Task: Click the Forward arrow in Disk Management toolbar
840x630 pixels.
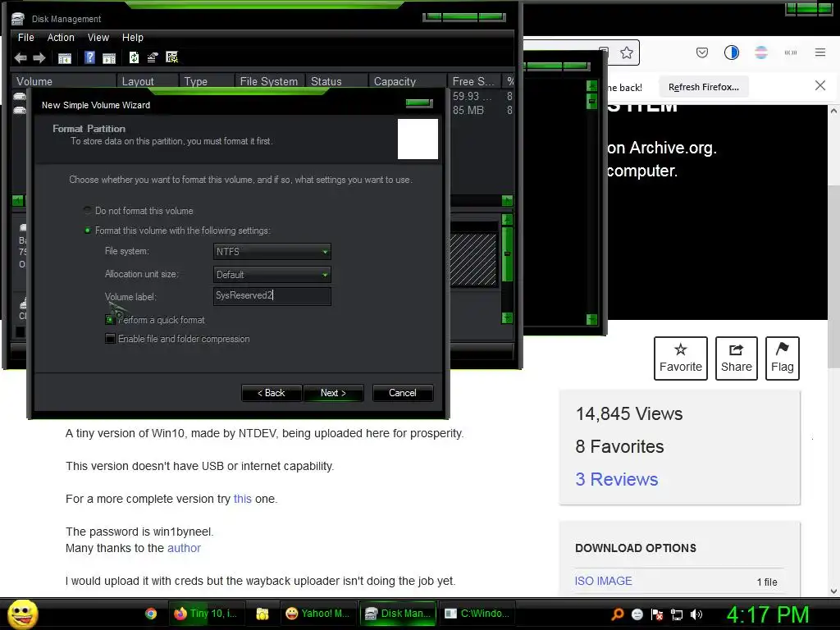Action: (39, 58)
